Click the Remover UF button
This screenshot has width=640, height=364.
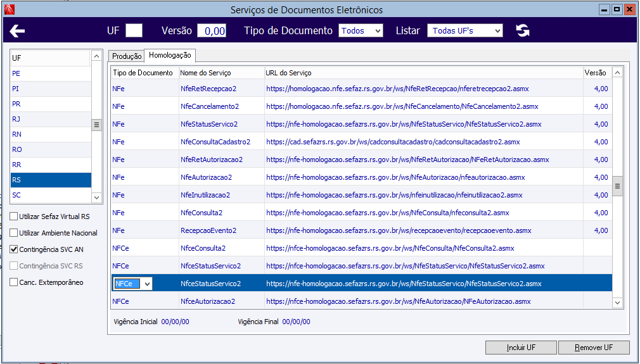pyautogui.click(x=594, y=348)
